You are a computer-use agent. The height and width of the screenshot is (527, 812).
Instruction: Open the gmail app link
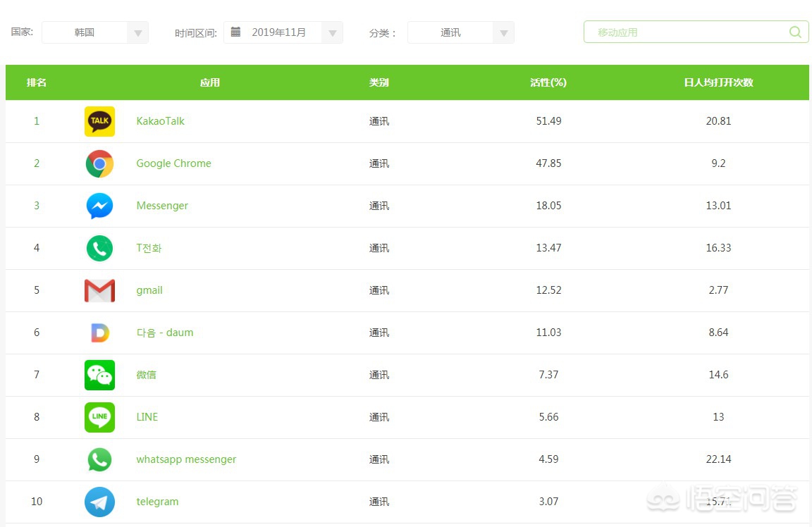pyautogui.click(x=149, y=290)
